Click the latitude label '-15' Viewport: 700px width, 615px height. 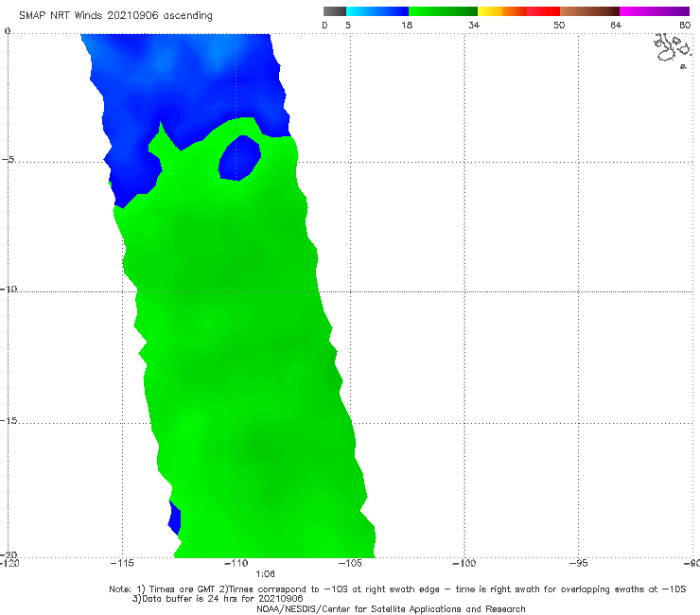tap(9, 421)
